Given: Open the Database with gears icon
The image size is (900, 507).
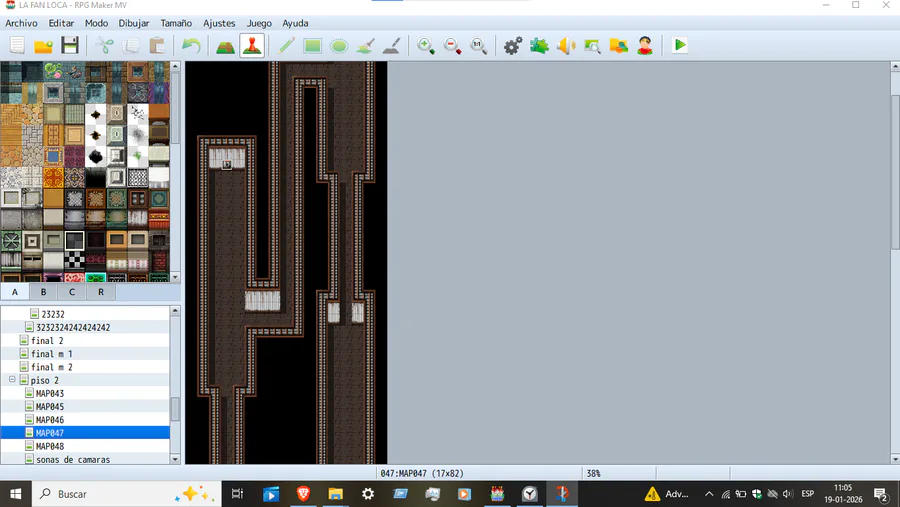Looking at the screenshot, I should click(513, 45).
